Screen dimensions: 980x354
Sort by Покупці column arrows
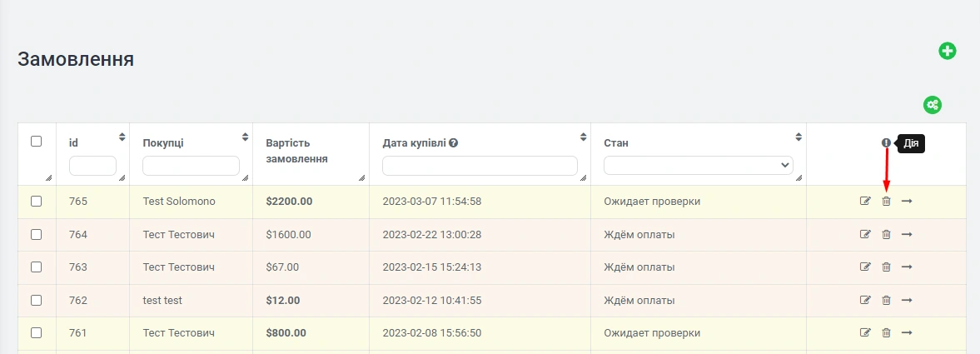[x=245, y=137]
